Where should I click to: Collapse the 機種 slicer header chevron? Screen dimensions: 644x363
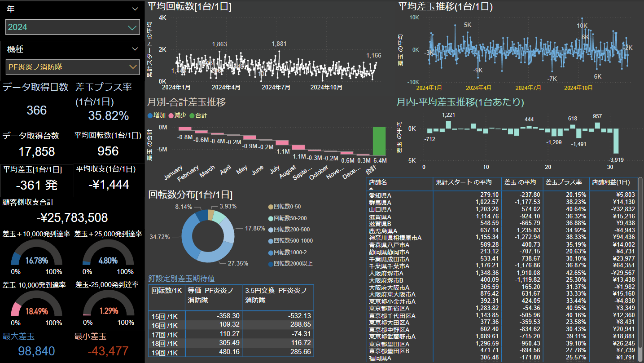pos(135,49)
